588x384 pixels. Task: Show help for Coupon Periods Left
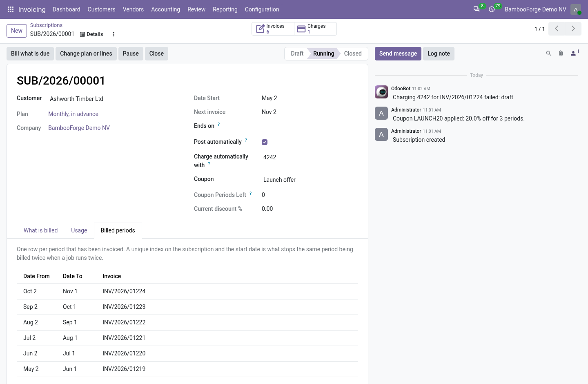tap(250, 193)
